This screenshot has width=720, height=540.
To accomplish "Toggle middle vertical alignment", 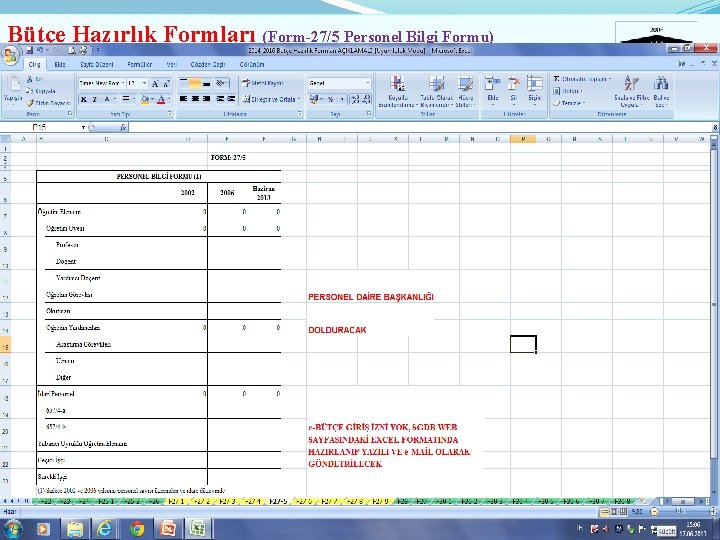I will pyautogui.click(x=195, y=83).
